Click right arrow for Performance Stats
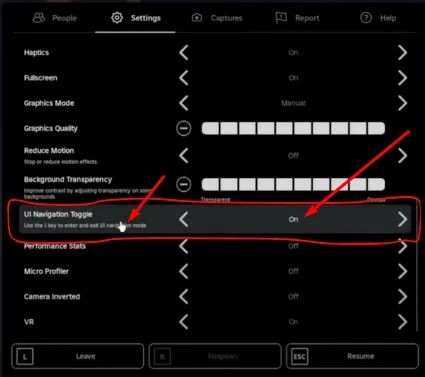The height and width of the screenshot is (377, 425). (402, 246)
